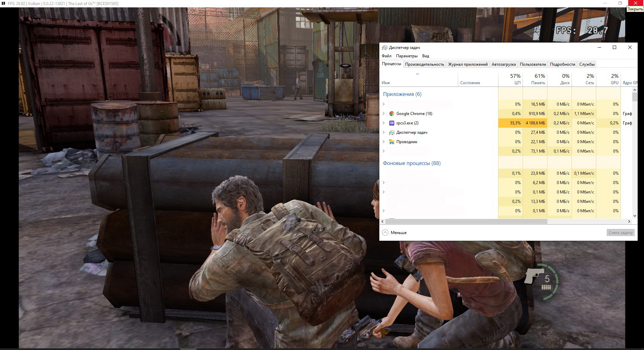Sort by the GPU column header
The image size is (644, 350).
point(608,79)
